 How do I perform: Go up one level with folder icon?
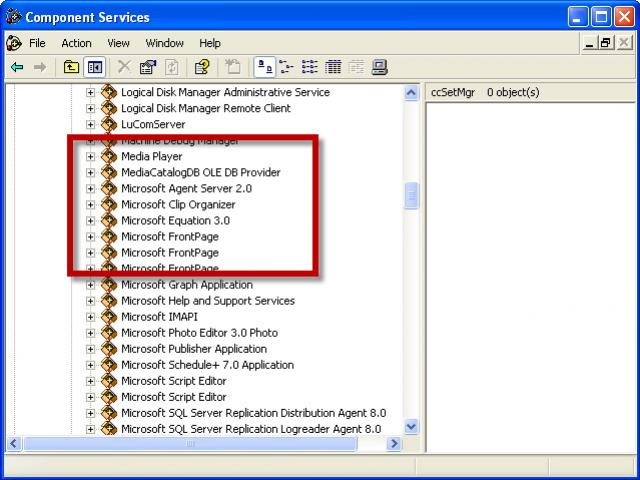click(71, 67)
